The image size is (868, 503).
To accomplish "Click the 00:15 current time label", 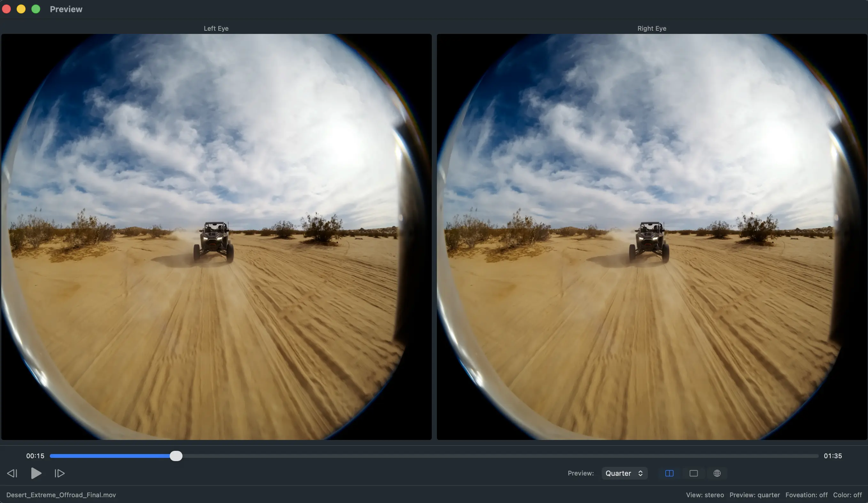I will [35, 456].
